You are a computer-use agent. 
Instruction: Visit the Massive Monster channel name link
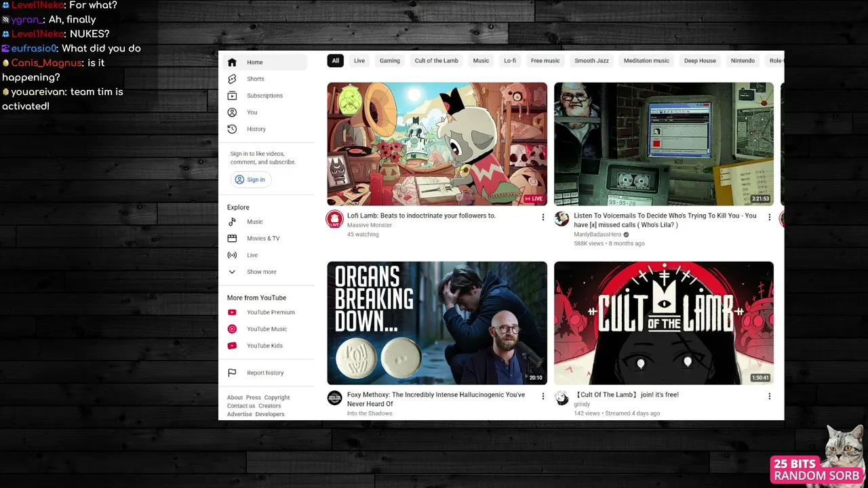(x=370, y=225)
